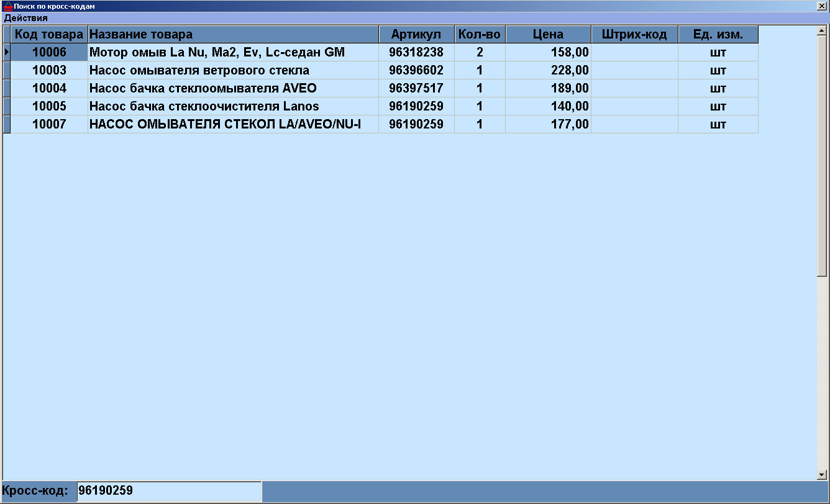The image size is (830, 504).
Task: Click the scrollbar down arrow
Action: coord(822,475)
